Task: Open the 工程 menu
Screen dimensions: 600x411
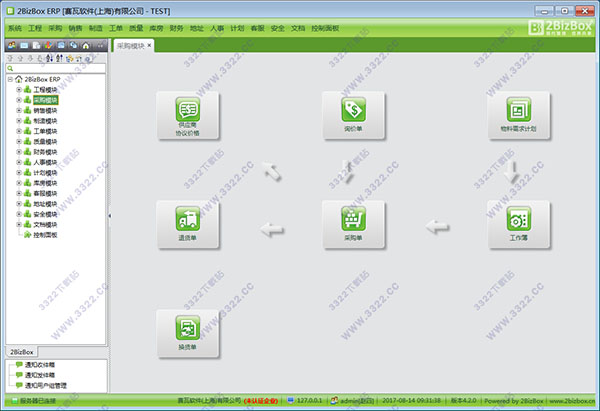Action: tap(35, 28)
